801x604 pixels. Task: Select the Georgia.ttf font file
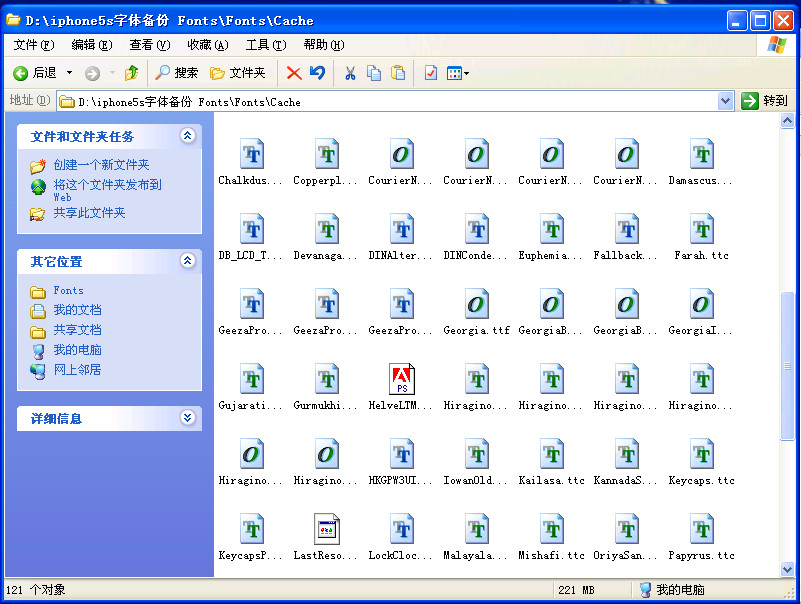[476, 312]
